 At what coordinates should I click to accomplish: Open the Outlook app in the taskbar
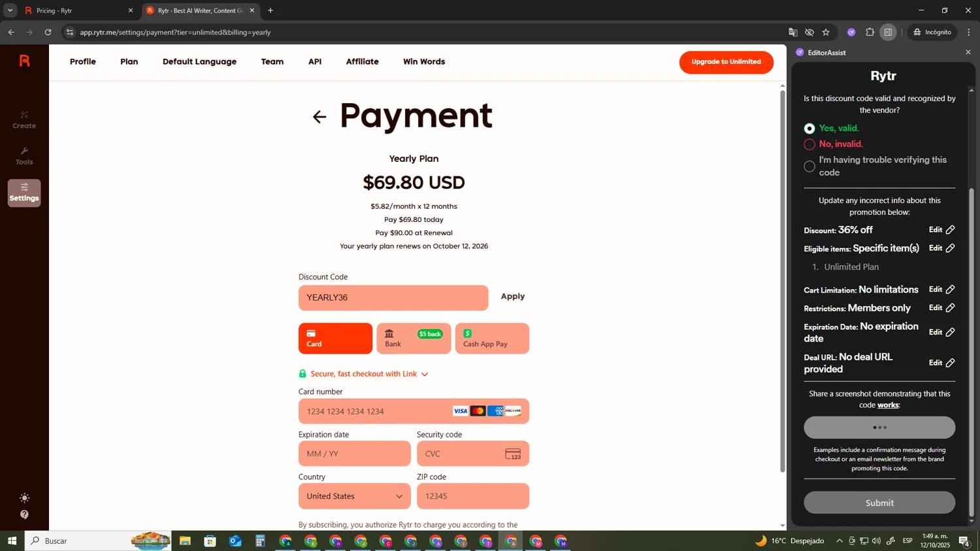click(x=235, y=541)
